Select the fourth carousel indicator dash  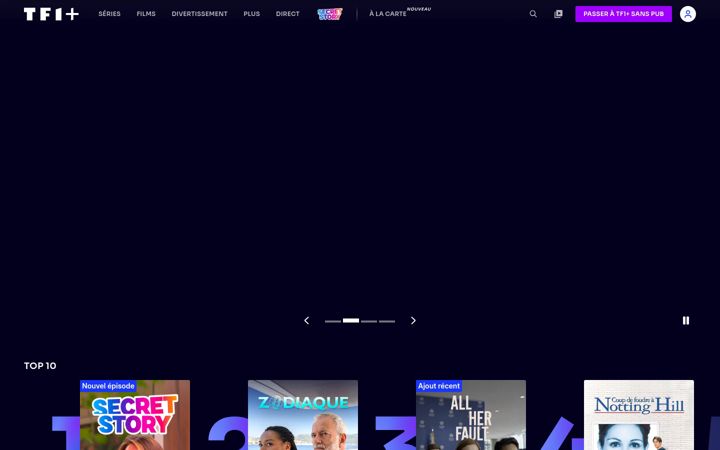click(x=387, y=321)
